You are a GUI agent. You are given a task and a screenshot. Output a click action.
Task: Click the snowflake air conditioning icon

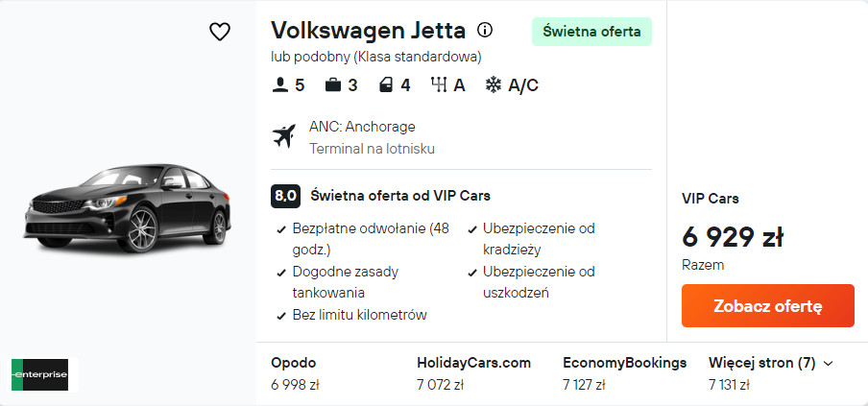point(493,85)
